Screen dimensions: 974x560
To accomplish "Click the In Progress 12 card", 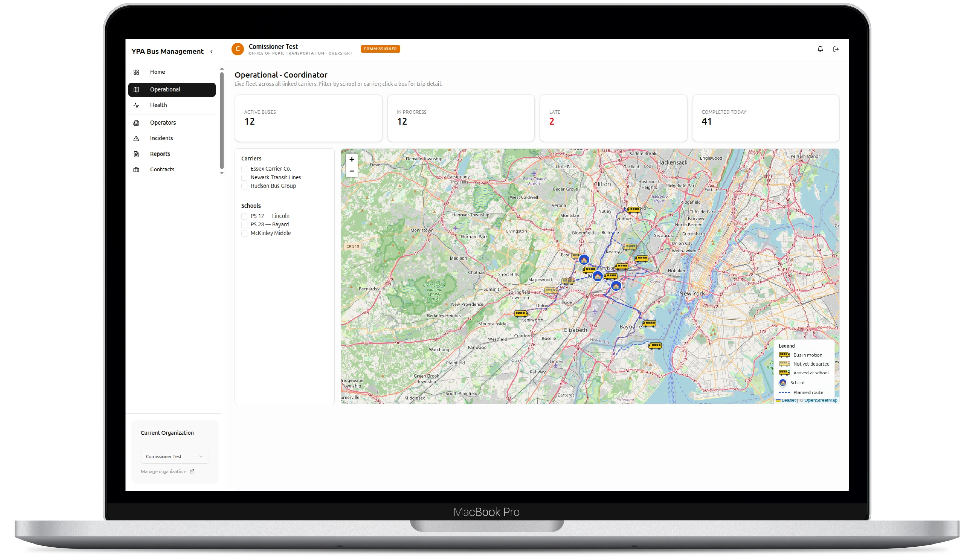I will pos(460,118).
